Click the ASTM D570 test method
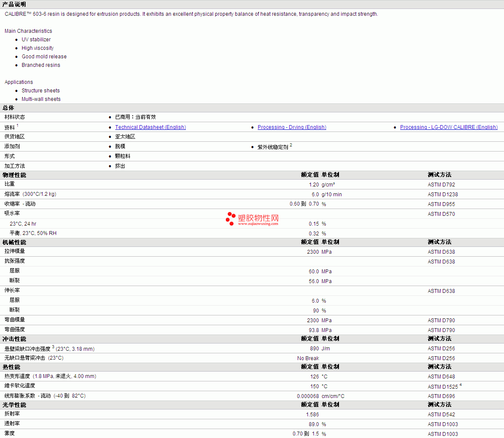The image size is (504, 438). pyautogui.click(x=441, y=214)
